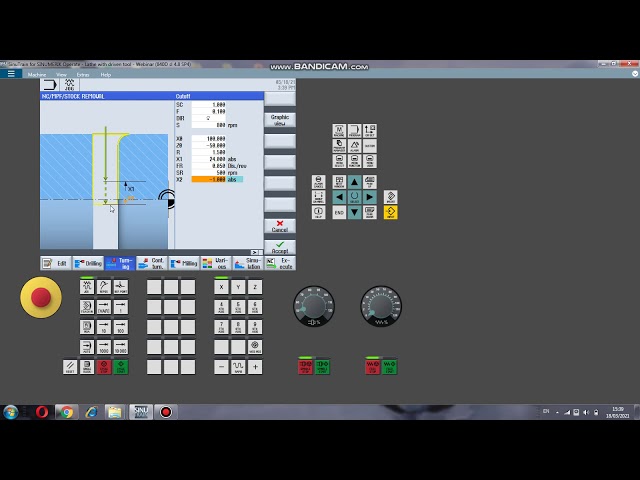The height and width of the screenshot is (480, 640).
Task: Click the Alarm Cancel key
Action: [318, 182]
